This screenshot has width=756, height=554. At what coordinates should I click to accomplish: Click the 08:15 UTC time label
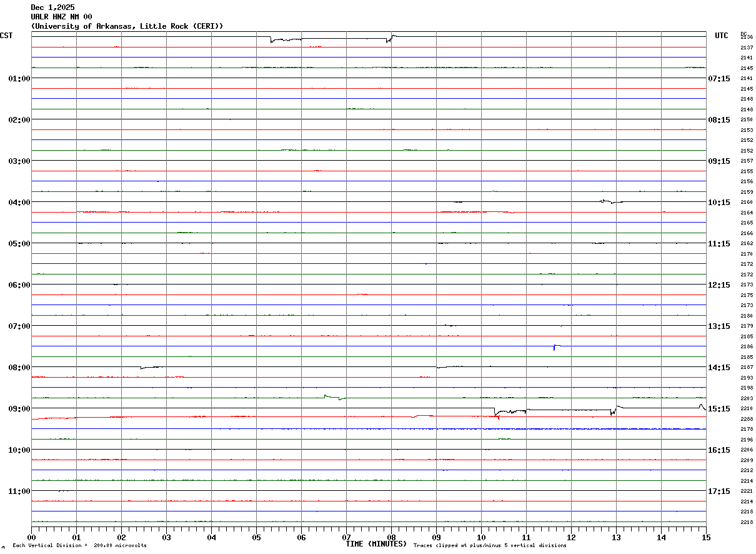tap(719, 119)
